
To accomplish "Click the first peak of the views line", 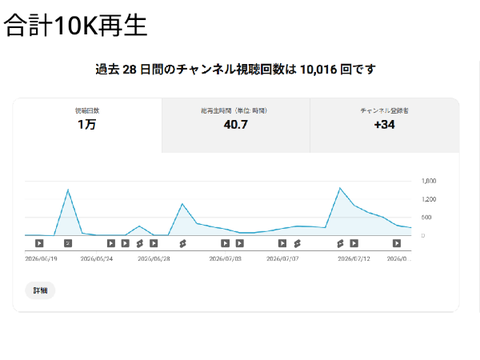I will coord(68,190).
